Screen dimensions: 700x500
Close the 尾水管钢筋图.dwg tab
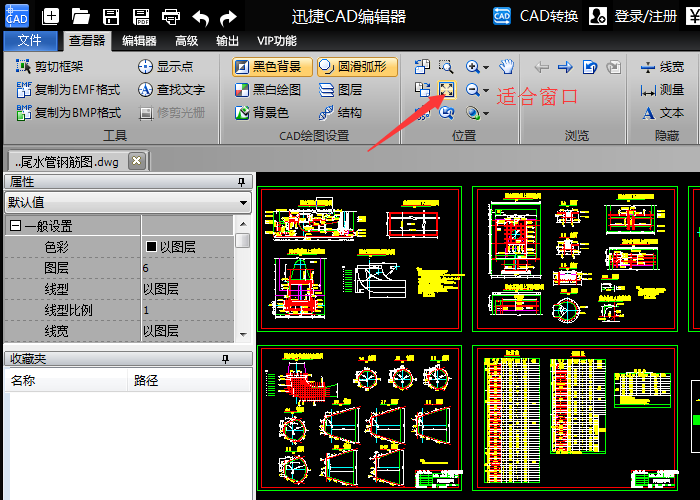coord(137,161)
